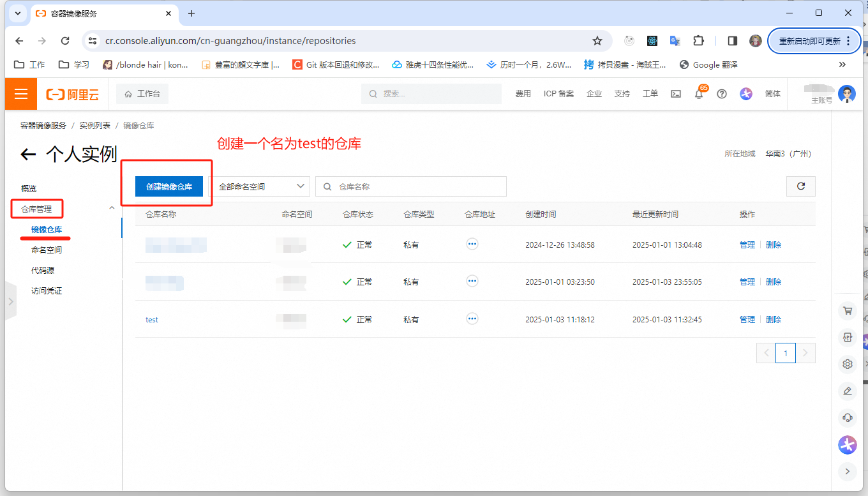Open the AI assistant icon in side toolbar
This screenshot has height=496, width=868.
pos(848,445)
